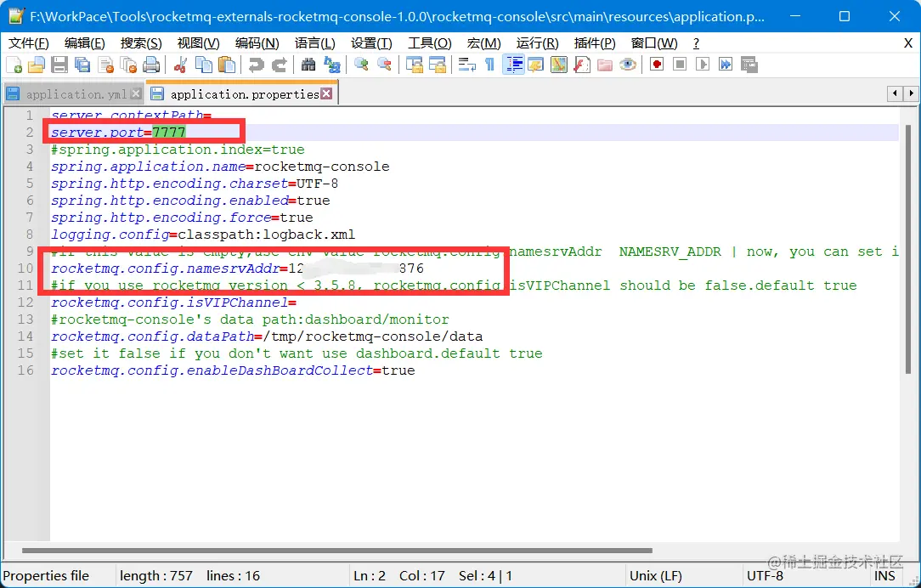Click the vertical scrollbar thumb

click(x=908, y=248)
